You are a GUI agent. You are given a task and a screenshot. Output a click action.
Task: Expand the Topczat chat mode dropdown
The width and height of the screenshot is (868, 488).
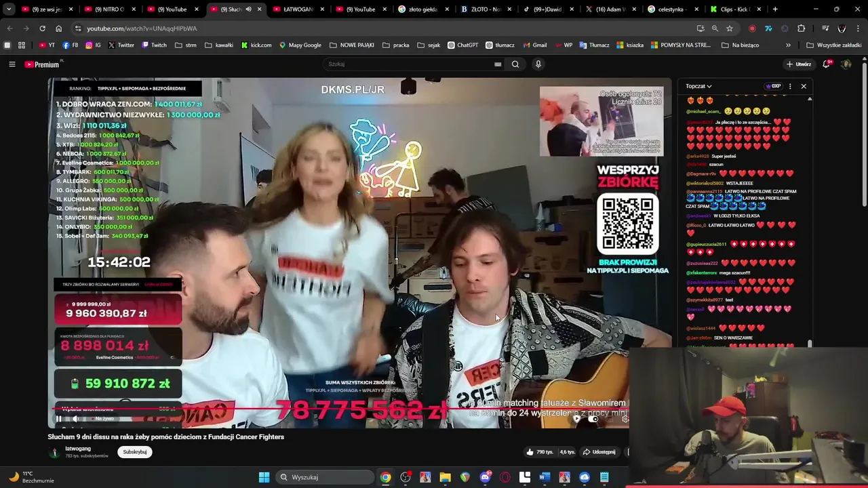[x=698, y=86]
